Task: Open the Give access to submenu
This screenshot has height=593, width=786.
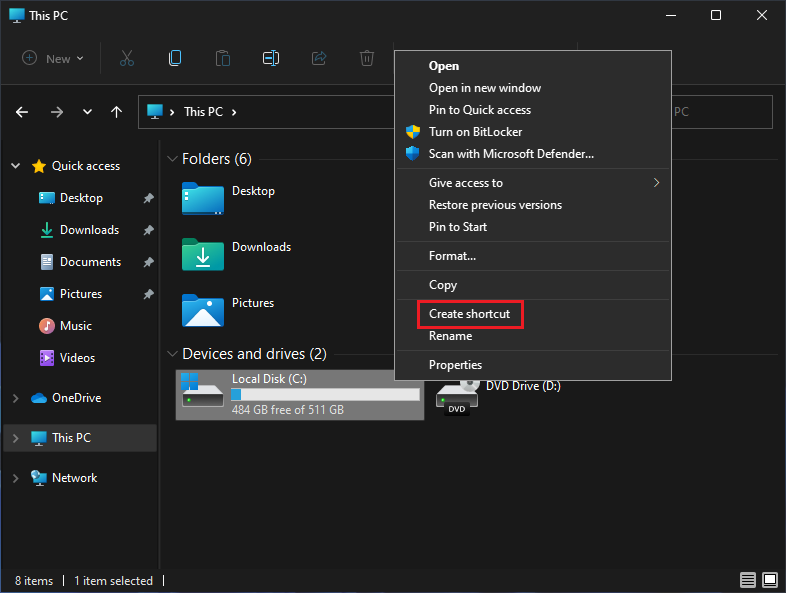Action: pos(533,183)
